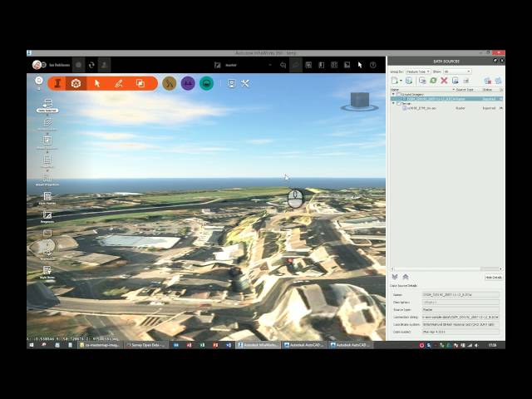Switch to first Autodesk AutoCAD taskbar item
Image resolution: width=532 pixels, height=399 pixels.
303,345
